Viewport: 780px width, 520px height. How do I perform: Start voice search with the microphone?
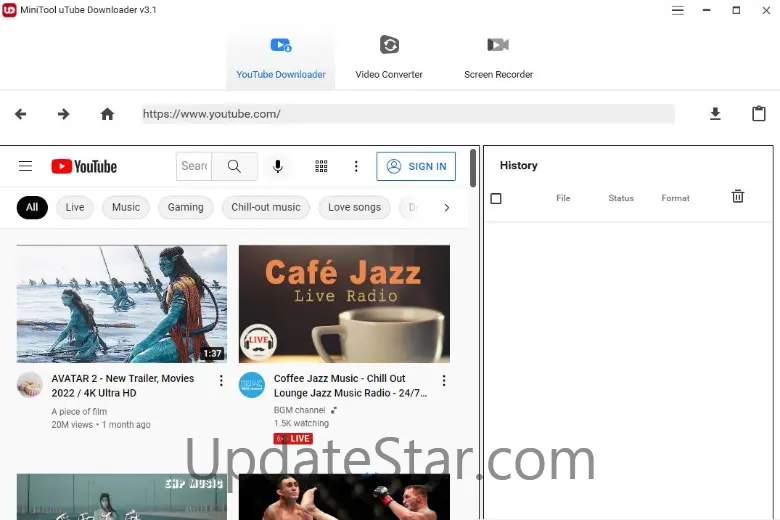tap(278, 166)
